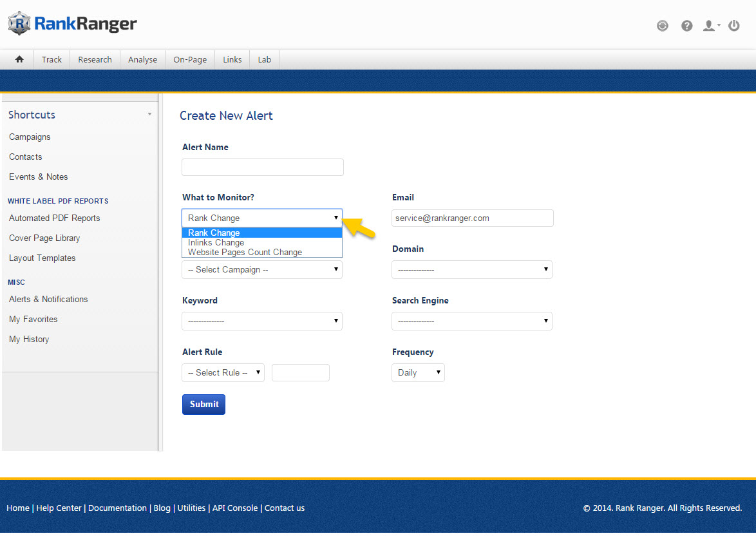This screenshot has width=756, height=536.
Task: Click the RankRanger logo
Action: 72,24
